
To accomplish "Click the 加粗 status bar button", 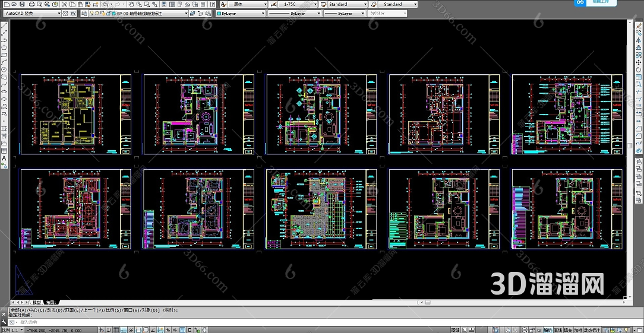I will pos(578,329).
